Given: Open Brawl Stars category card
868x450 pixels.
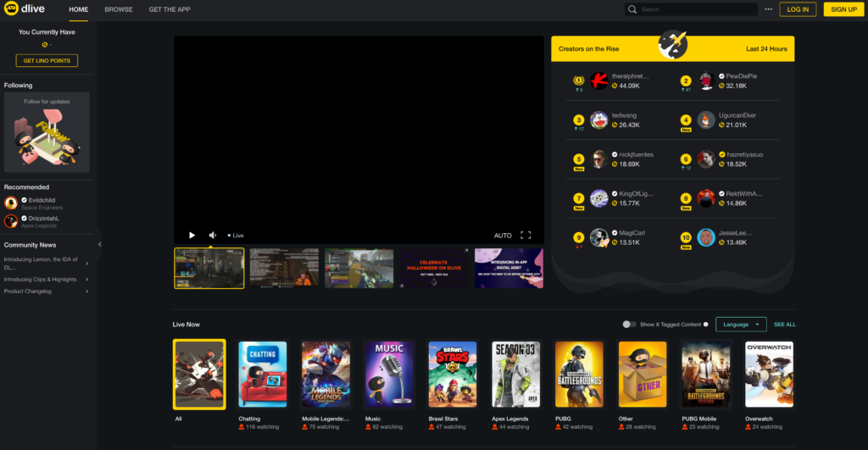Looking at the screenshot, I should click(x=453, y=375).
